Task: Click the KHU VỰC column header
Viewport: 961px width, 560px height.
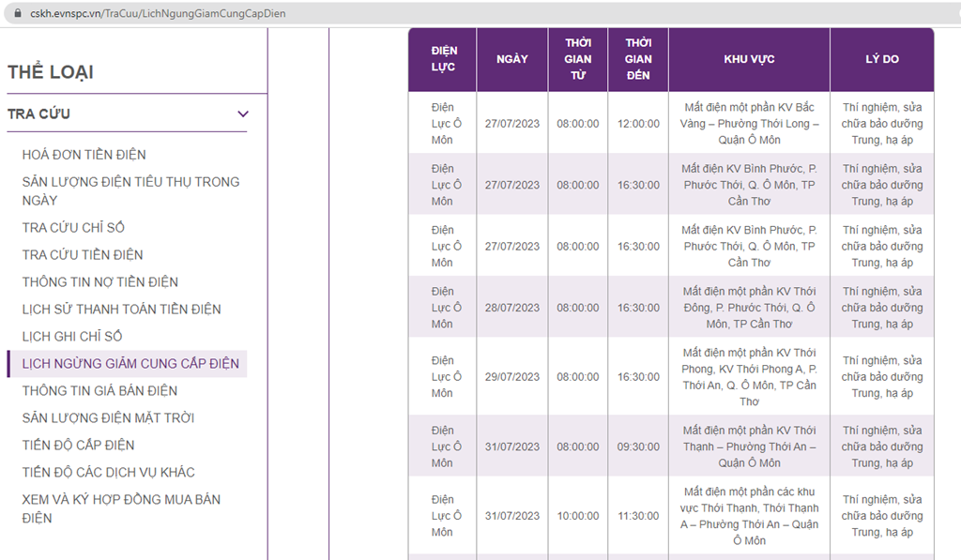Action: (749, 59)
